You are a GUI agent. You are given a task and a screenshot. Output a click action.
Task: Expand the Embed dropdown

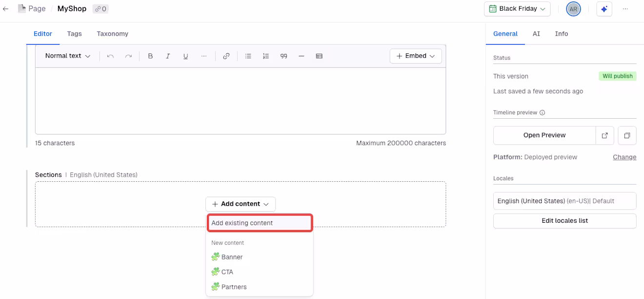pyautogui.click(x=416, y=56)
